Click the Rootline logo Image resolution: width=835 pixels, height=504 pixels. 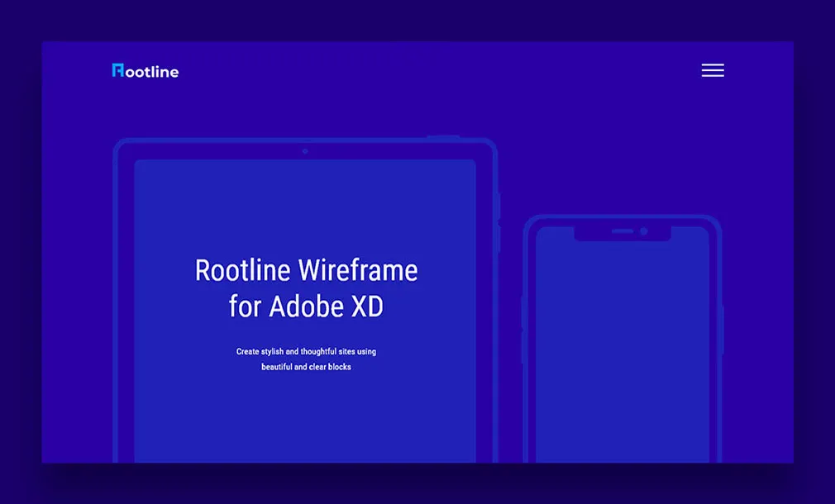146,71
